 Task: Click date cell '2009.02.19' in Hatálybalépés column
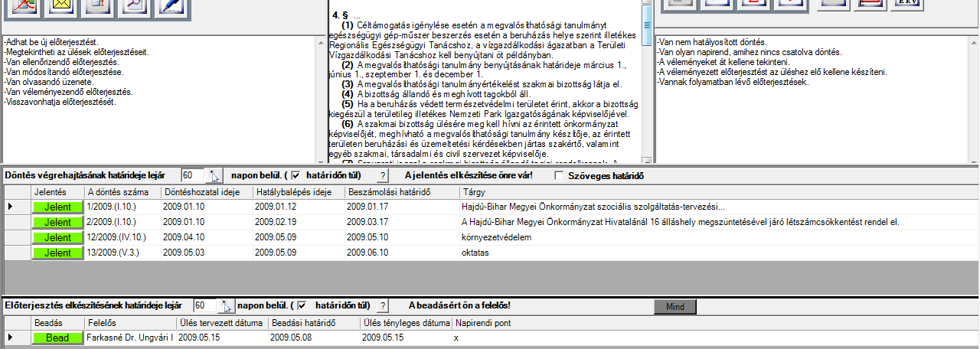point(299,222)
